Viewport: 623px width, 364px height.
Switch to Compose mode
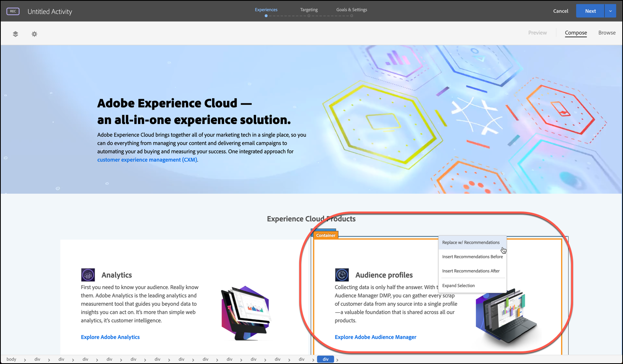(x=576, y=33)
